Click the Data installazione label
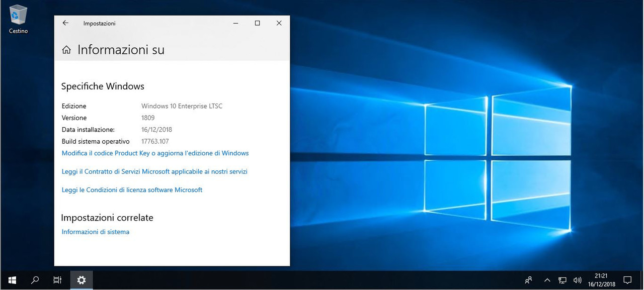 click(88, 130)
